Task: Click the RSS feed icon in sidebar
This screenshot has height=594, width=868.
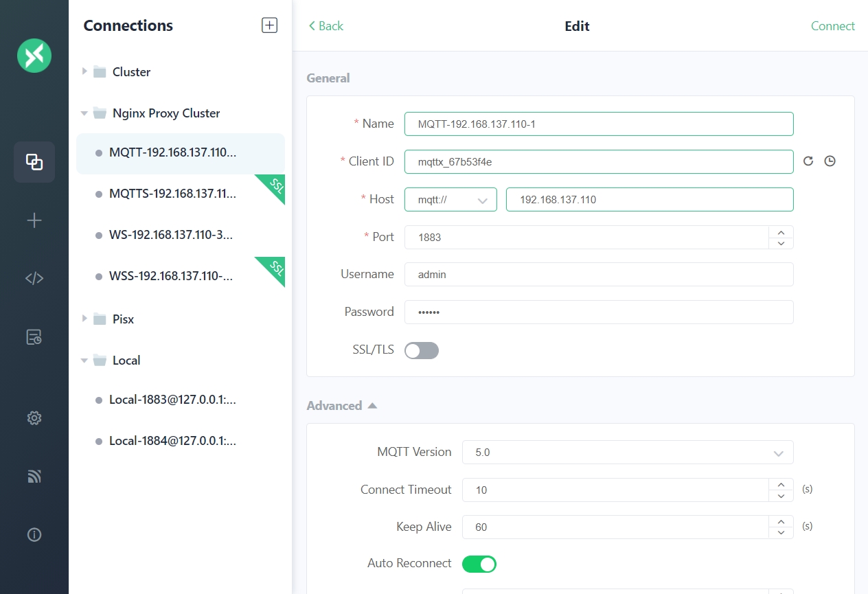Action: pos(34,476)
